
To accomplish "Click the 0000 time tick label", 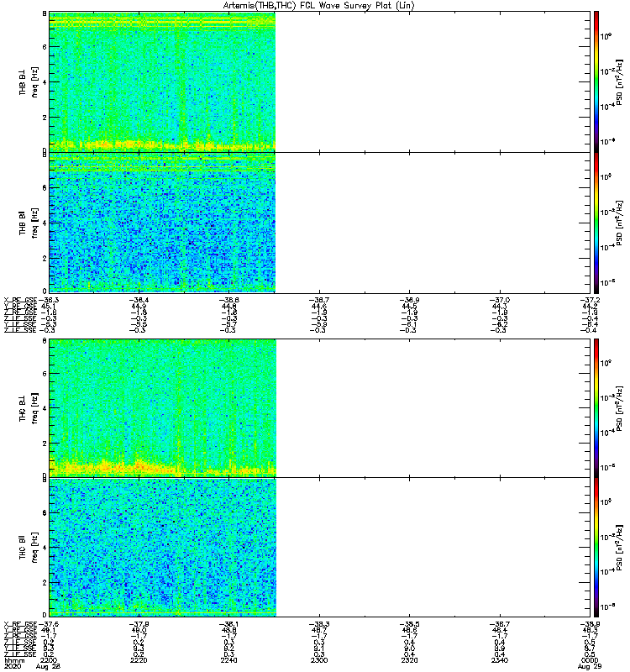I will (590, 660).
